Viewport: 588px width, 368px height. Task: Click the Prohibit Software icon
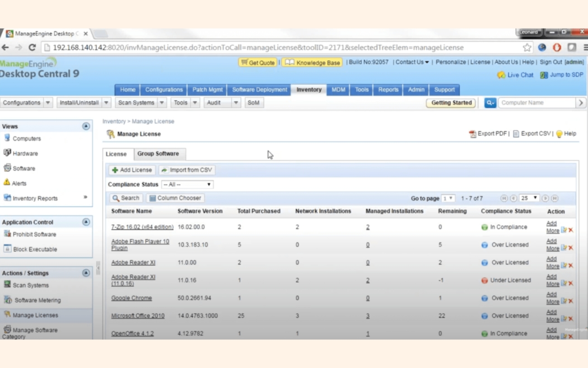tap(7, 234)
